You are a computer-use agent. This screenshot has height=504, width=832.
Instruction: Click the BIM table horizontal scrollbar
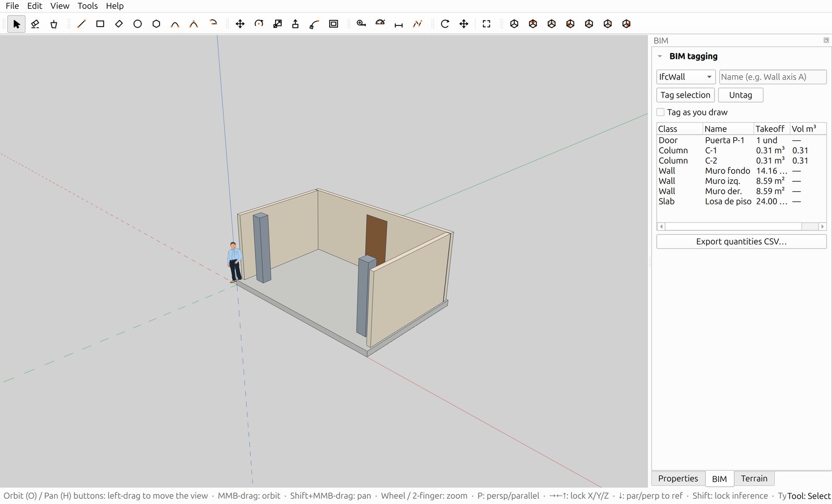click(742, 227)
